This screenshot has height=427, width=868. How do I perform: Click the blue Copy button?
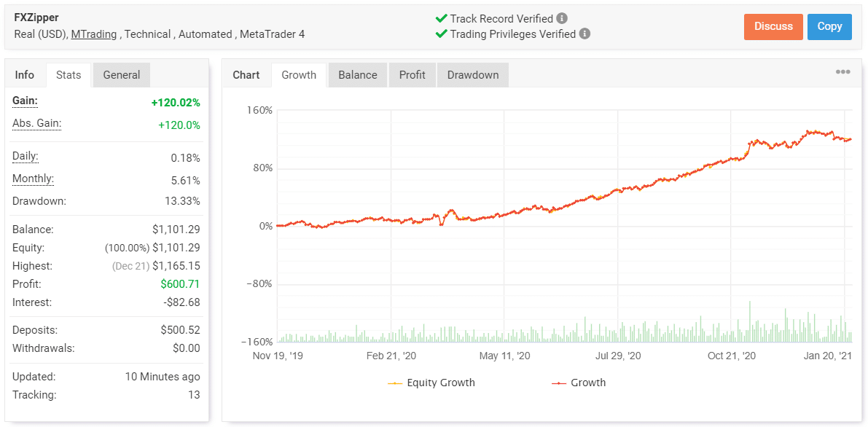tap(830, 26)
